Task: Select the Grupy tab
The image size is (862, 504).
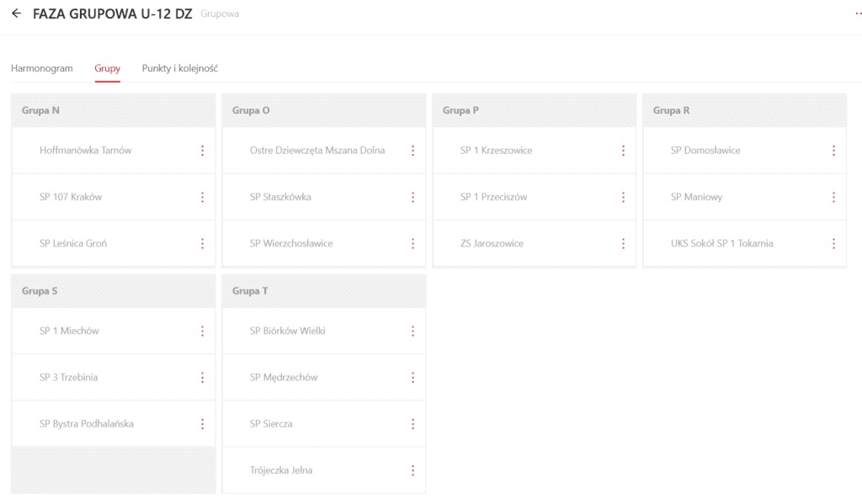Action: [107, 68]
